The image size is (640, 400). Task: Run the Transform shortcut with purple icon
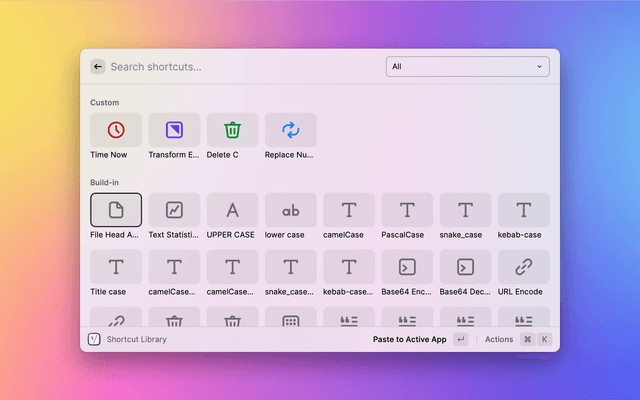point(174,130)
